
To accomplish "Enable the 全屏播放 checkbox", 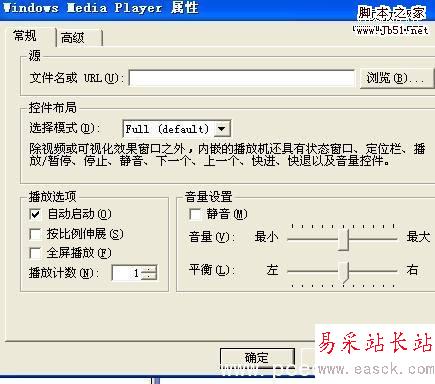I will point(35,253).
